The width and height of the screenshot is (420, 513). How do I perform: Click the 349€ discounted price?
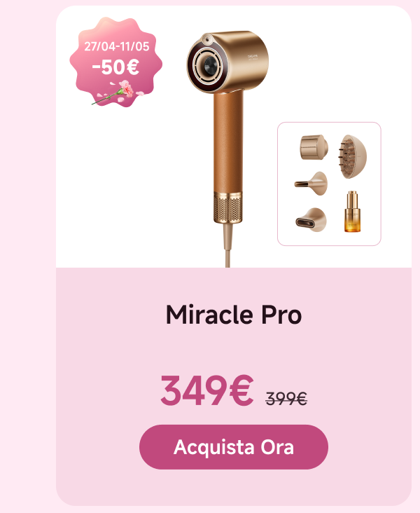pos(207,390)
